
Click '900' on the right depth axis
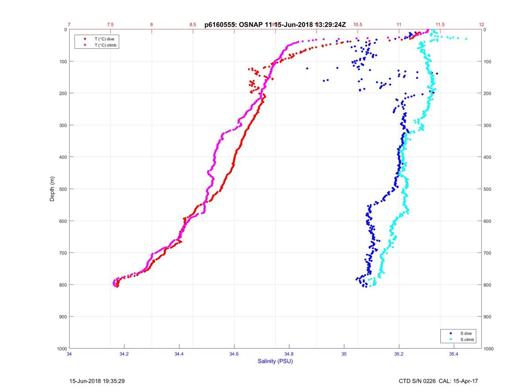point(488,317)
